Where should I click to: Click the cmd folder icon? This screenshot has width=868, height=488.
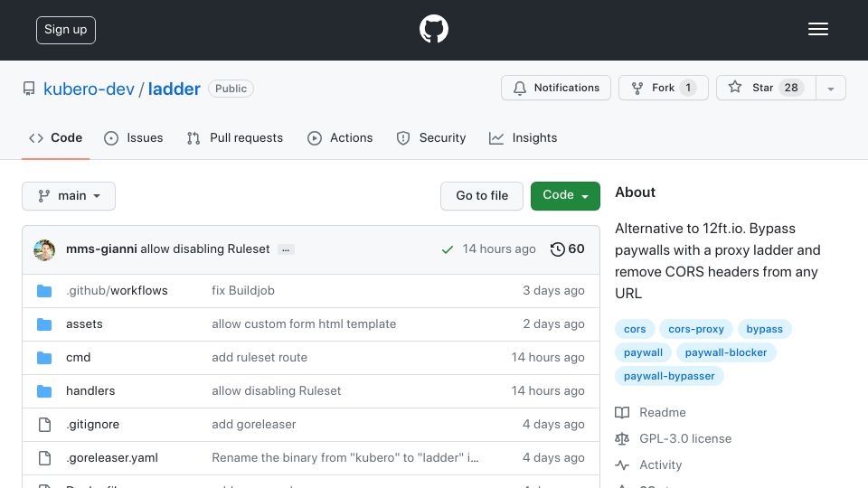(44, 358)
